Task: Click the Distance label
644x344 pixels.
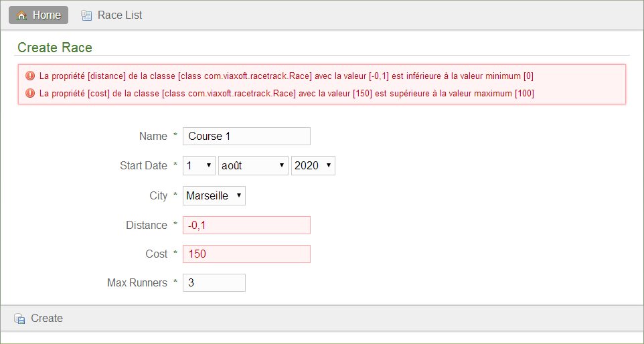Action: coord(147,226)
